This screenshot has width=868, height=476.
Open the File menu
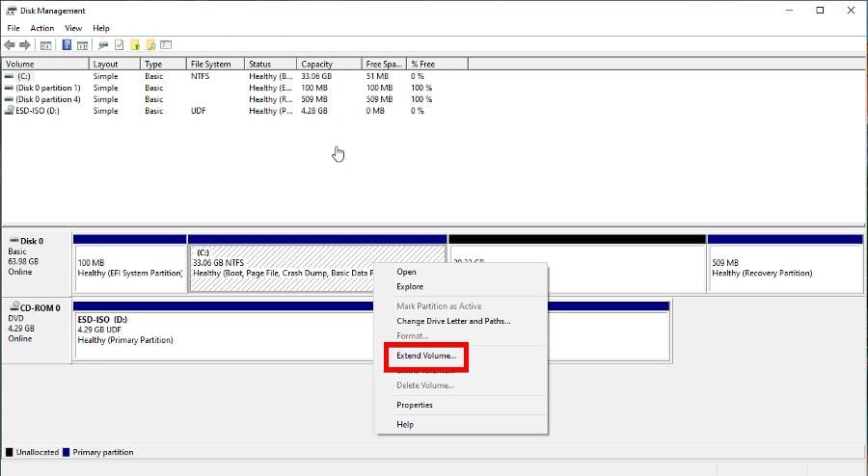(14, 28)
